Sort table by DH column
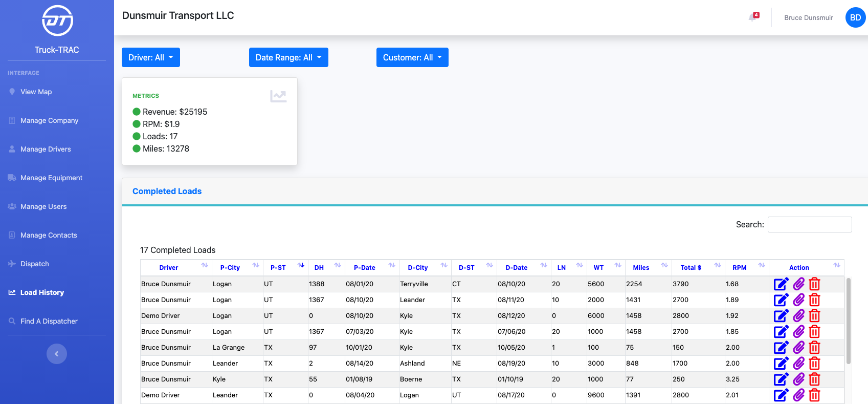Viewport: 868px width, 404px height. point(326,267)
